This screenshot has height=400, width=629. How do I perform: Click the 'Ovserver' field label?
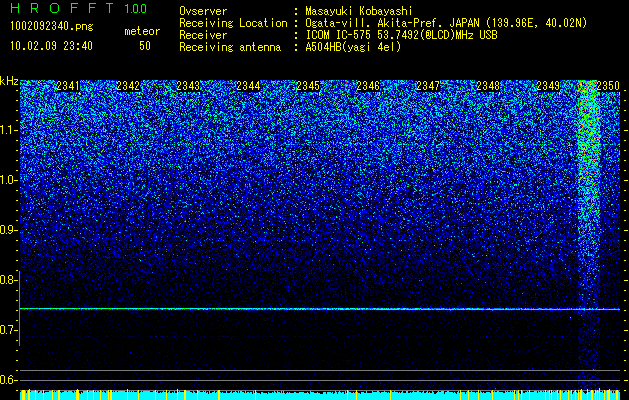point(203,11)
